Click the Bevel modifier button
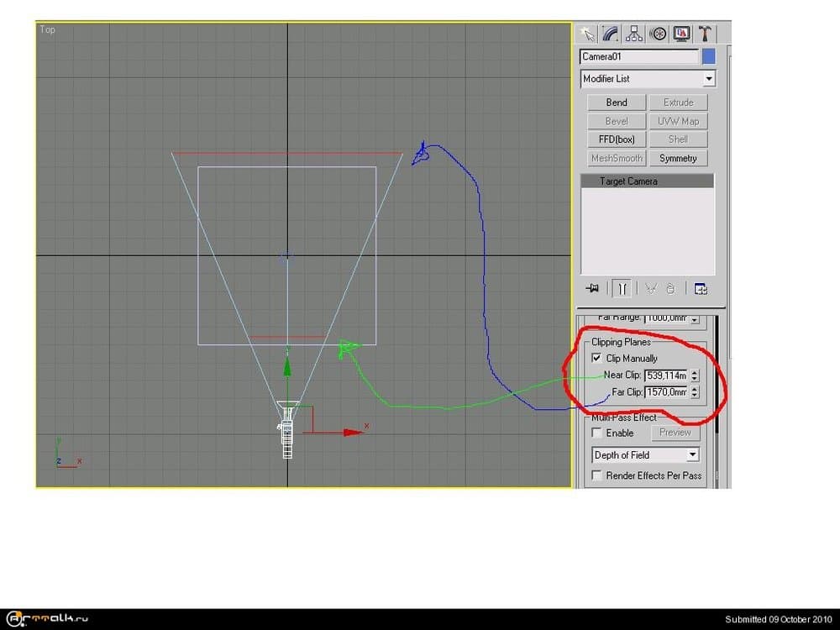This screenshot has height=630, width=840. pos(616,121)
